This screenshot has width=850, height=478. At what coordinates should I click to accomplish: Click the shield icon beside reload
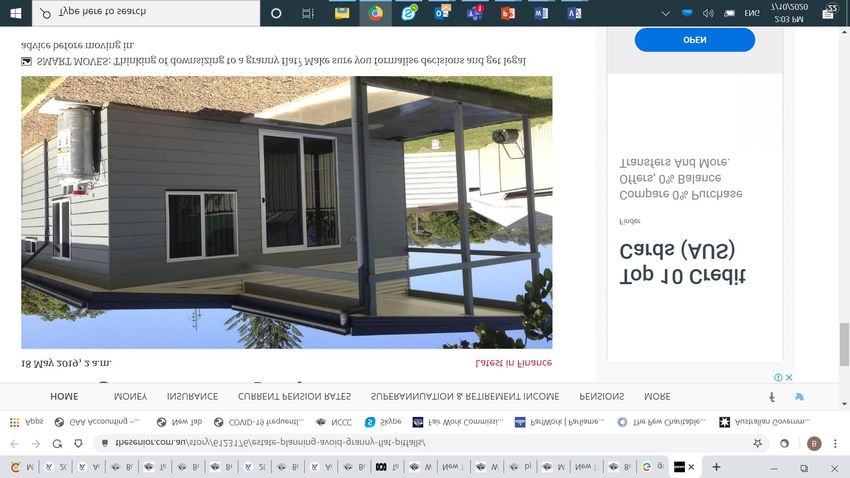tap(78, 443)
